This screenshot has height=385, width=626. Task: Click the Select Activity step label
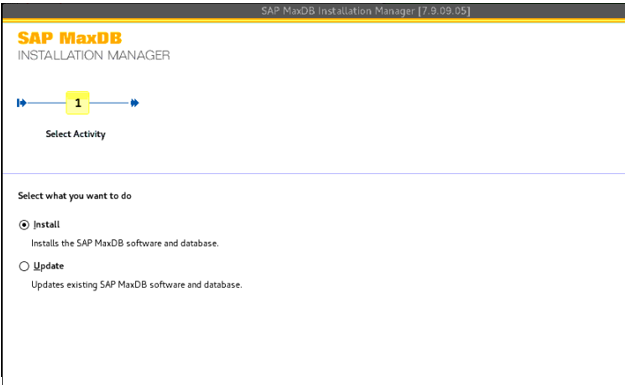click(x=75, y=134)
